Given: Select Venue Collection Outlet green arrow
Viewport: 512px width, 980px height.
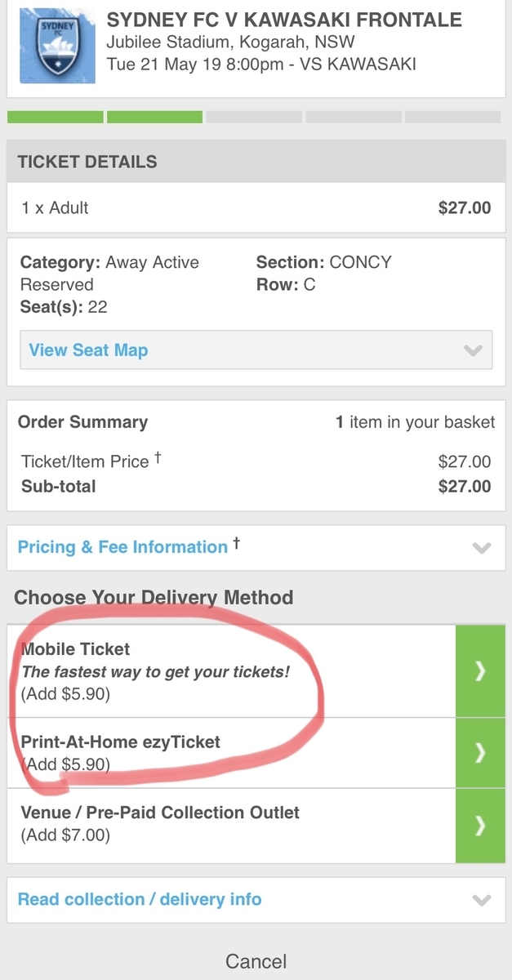Looking at the screenshot, I should tap(480, 826).
